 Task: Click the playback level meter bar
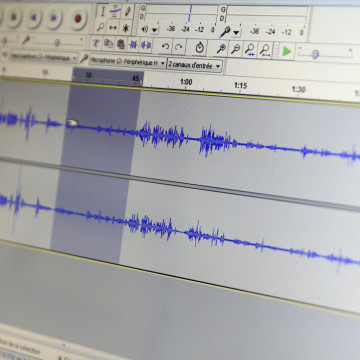tap(182, 13)
